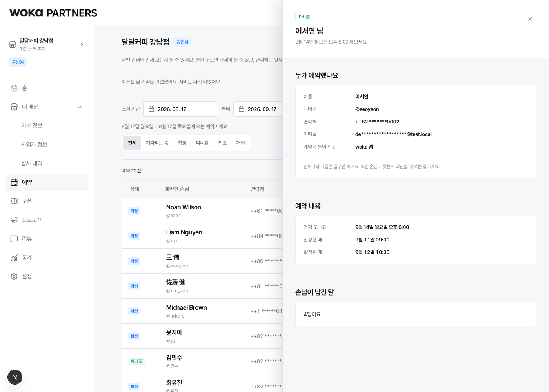The image size is (549, 392).
Task: Click the end date field 2026. 09. 17
Action: pos(258,109)
